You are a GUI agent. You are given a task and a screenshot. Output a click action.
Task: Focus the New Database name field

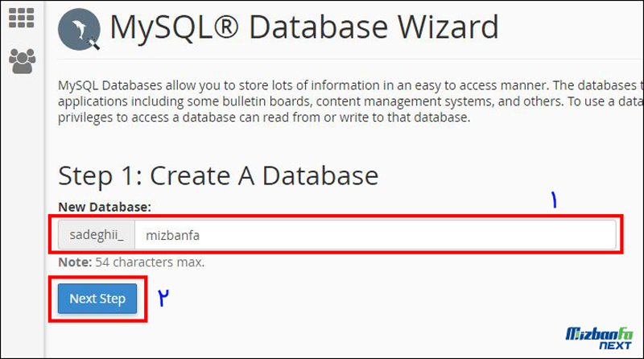coord(375,235)
